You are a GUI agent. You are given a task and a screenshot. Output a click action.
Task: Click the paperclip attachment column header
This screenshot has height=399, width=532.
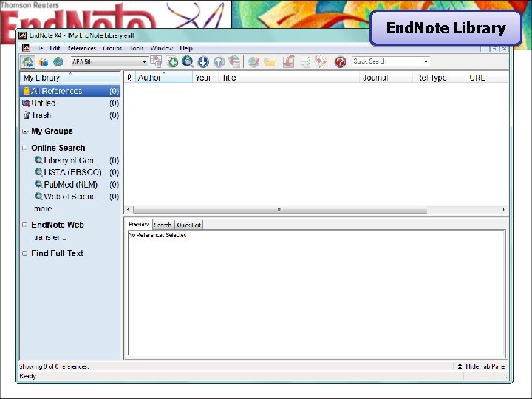point(129,78)
